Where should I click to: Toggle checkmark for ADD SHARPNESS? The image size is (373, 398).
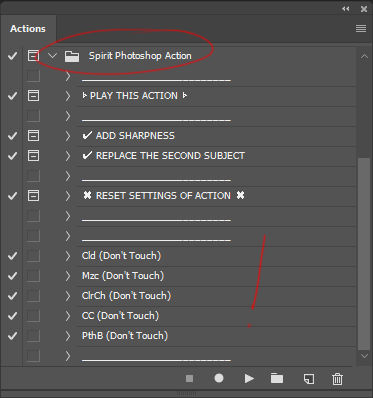point(12,136)
